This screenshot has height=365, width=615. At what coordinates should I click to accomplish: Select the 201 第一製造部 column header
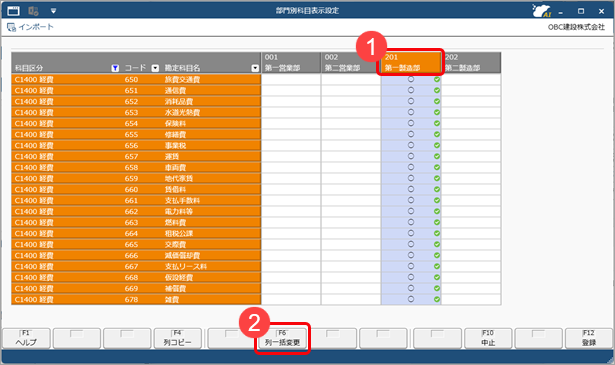point(411,63)
